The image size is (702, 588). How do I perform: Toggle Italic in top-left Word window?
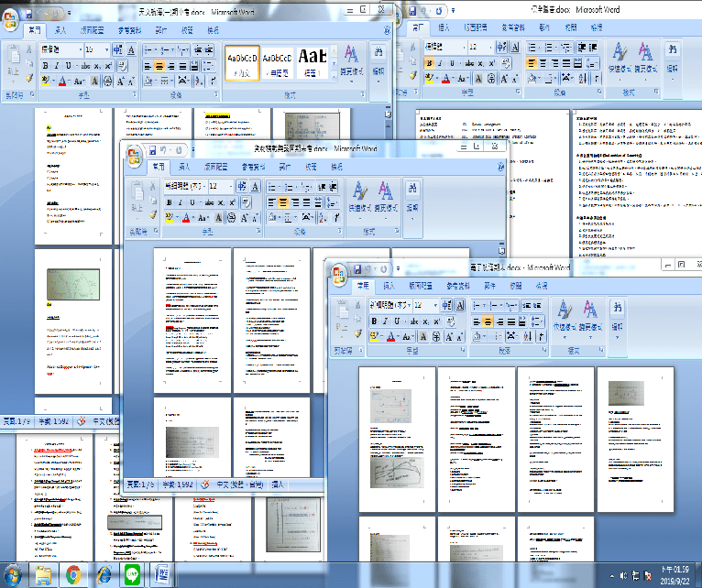pos(57,66)
